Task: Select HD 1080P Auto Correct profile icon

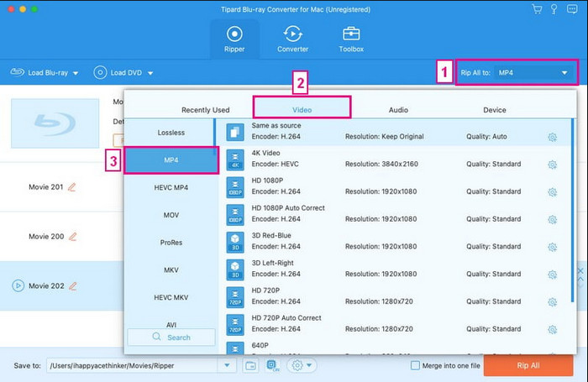Action: coord(235,215)
